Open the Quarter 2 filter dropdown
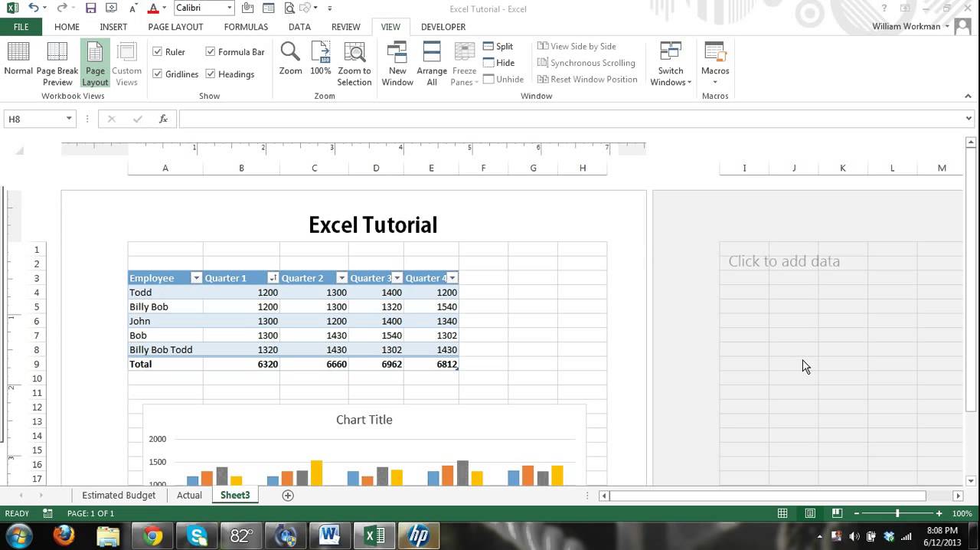The width and height of the screenshot is (980, 550). 341,278
